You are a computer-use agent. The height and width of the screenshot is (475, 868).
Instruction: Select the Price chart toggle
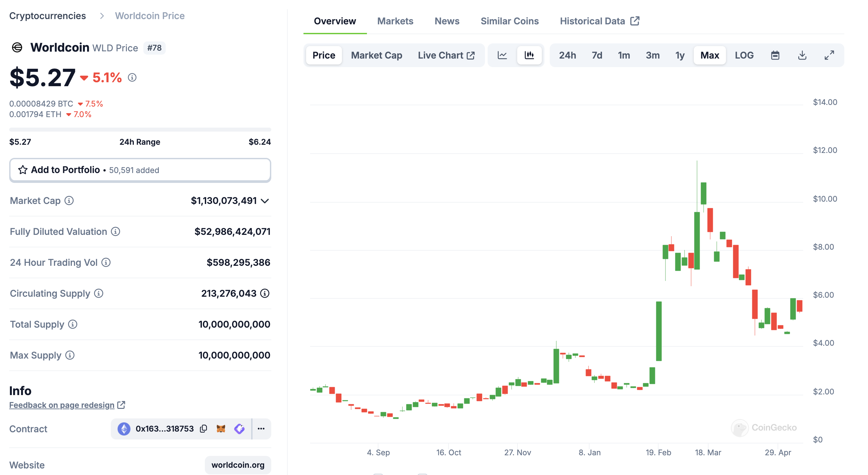[x=324, y=55]
